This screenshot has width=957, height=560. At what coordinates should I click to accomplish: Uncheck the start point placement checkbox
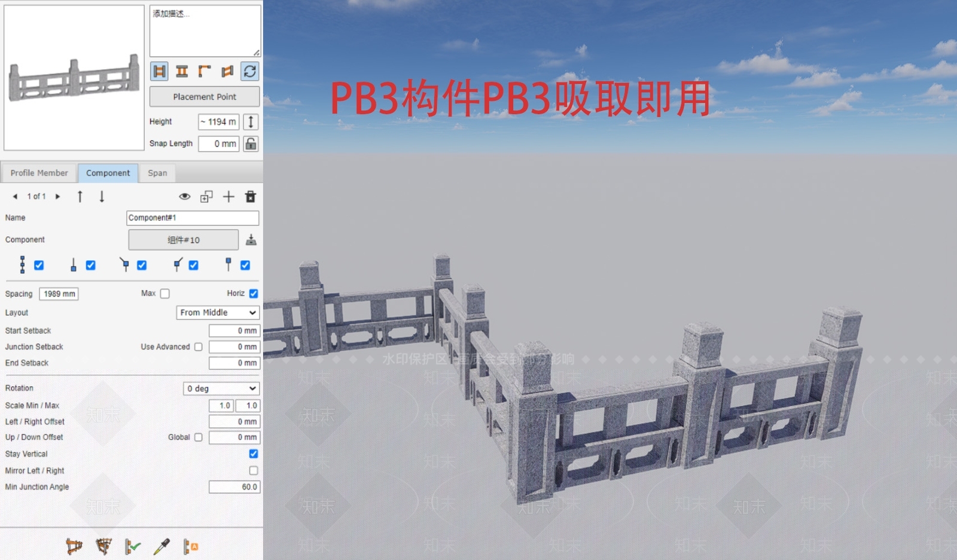tap(90, 265)
